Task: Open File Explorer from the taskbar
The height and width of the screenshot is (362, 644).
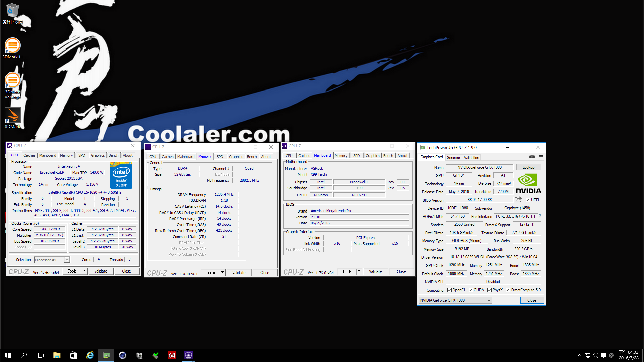Action: (57, 355)
